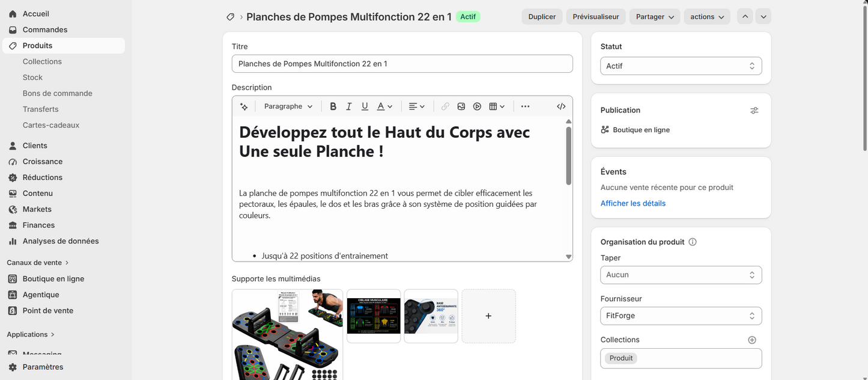This screenshot has width=868, height=380.
Task: Click the Accueil home icon in sidebar
Action: point(13,14)
